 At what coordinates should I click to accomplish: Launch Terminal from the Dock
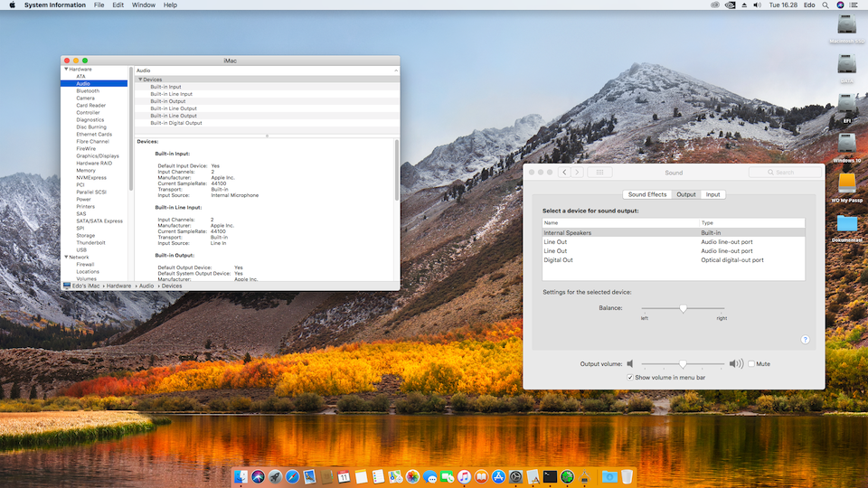point(550,476)
